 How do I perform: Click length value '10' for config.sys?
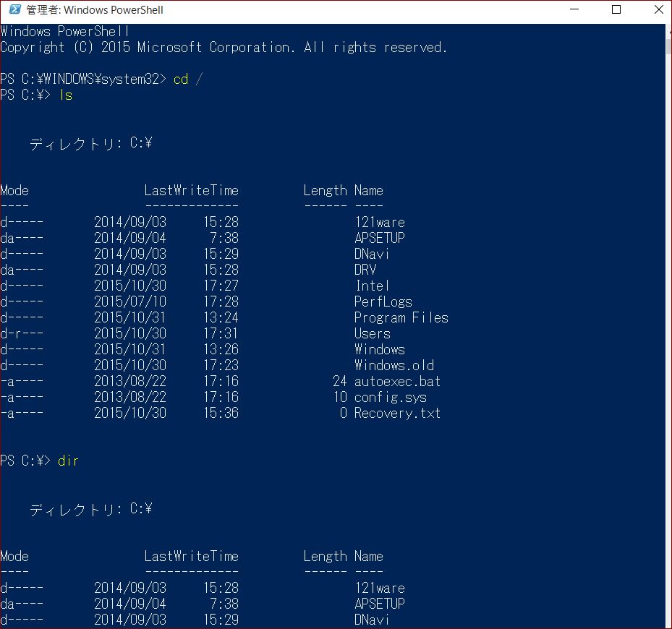point(340,397)
